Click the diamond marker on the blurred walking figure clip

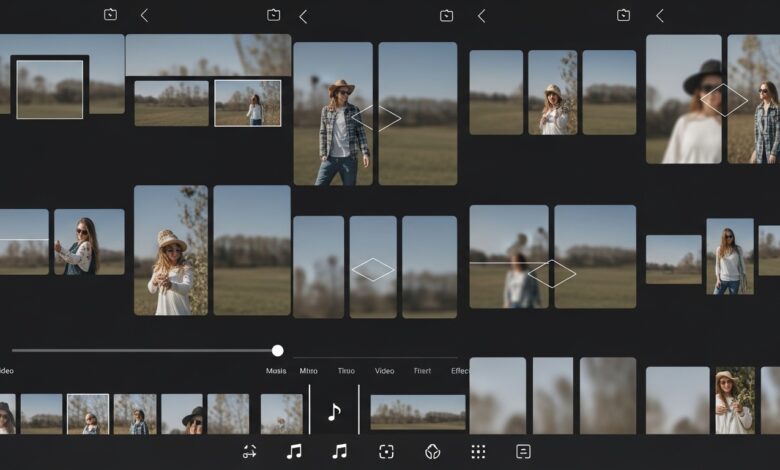point(551,273)
